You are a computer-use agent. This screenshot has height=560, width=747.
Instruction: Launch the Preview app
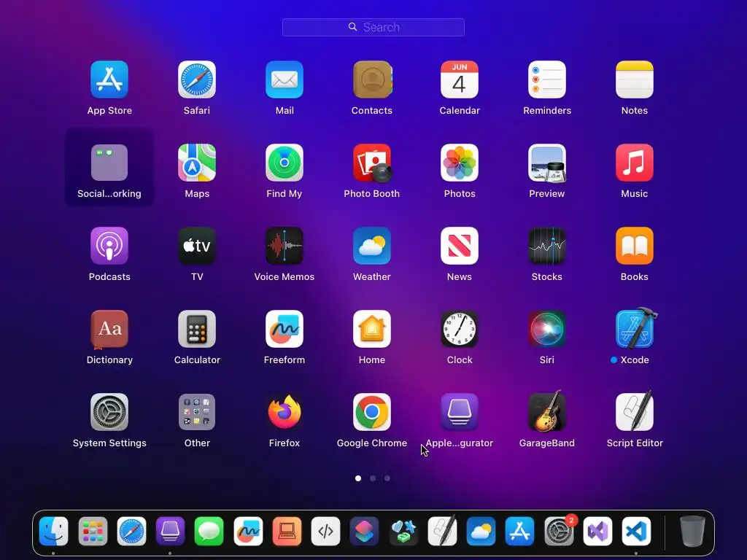click(547, 163)
